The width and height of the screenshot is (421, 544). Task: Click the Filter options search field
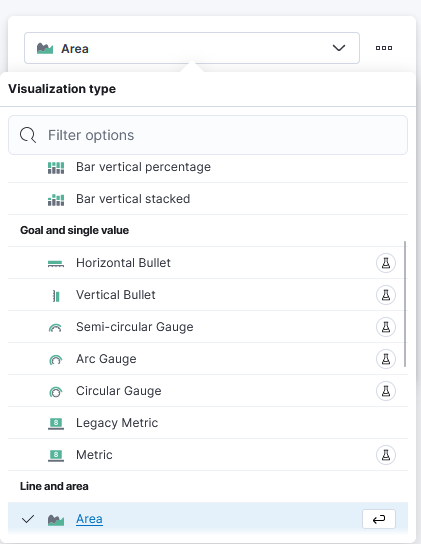pyautogui.click(x=208, y=135)
